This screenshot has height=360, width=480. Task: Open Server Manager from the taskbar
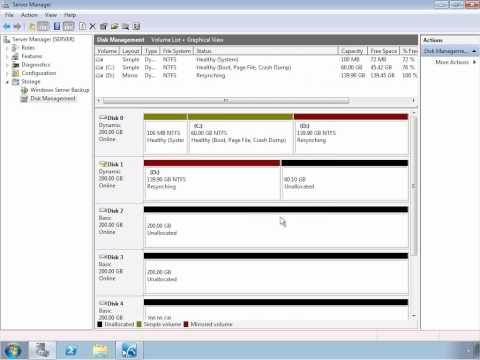(42, 350)
